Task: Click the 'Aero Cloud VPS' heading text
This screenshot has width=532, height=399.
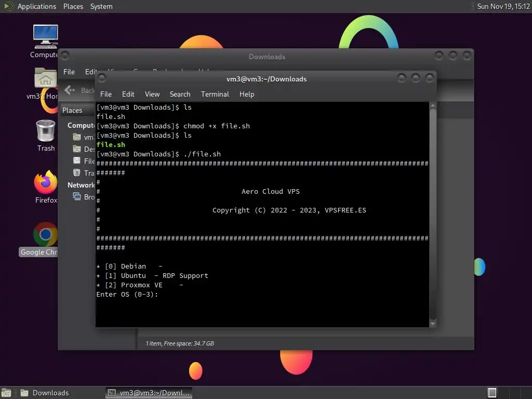Action: [270, 191]
